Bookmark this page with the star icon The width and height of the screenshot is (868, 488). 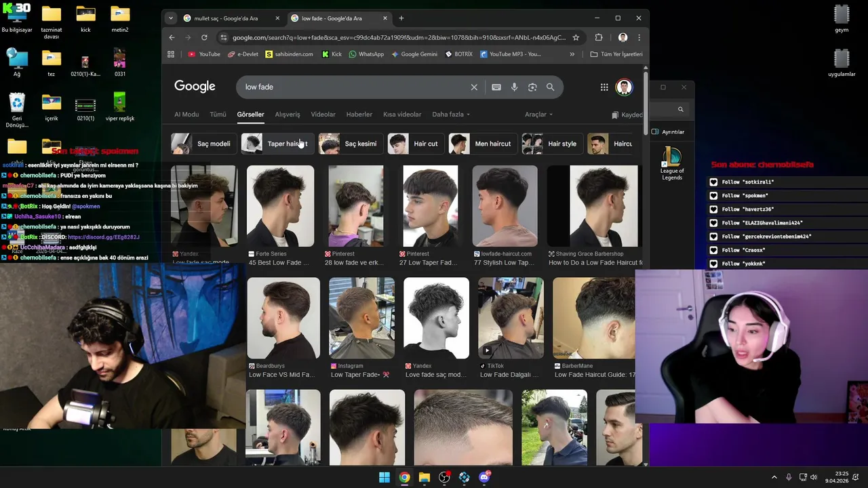[x=576, y=37]
